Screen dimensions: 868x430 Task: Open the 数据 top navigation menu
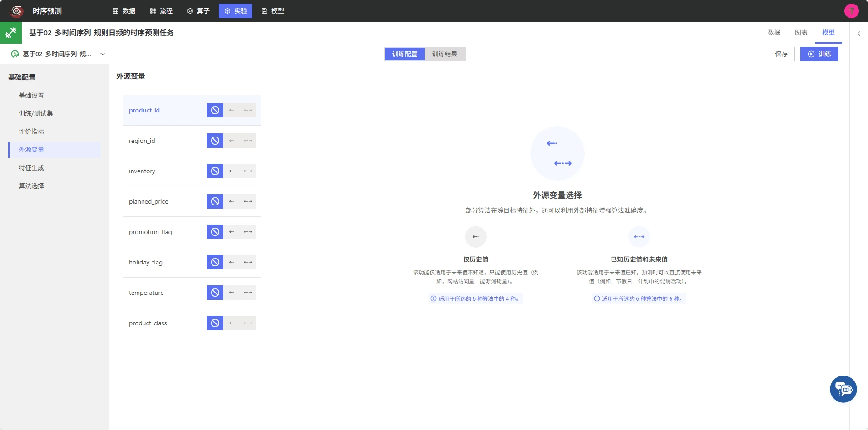[124, 11]
